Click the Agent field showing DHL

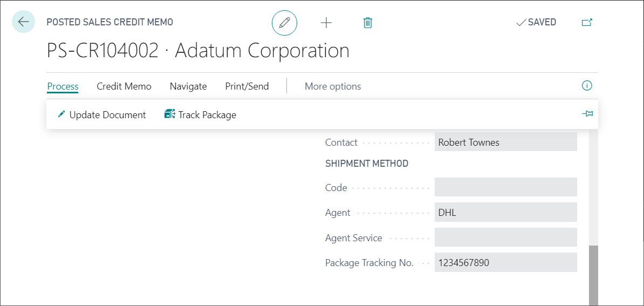point(505,213)
